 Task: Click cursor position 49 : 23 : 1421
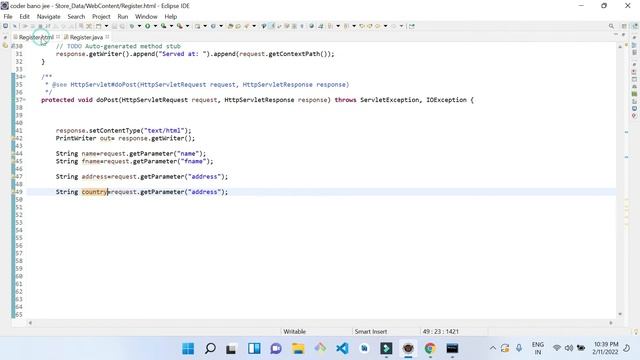[441, 331]
